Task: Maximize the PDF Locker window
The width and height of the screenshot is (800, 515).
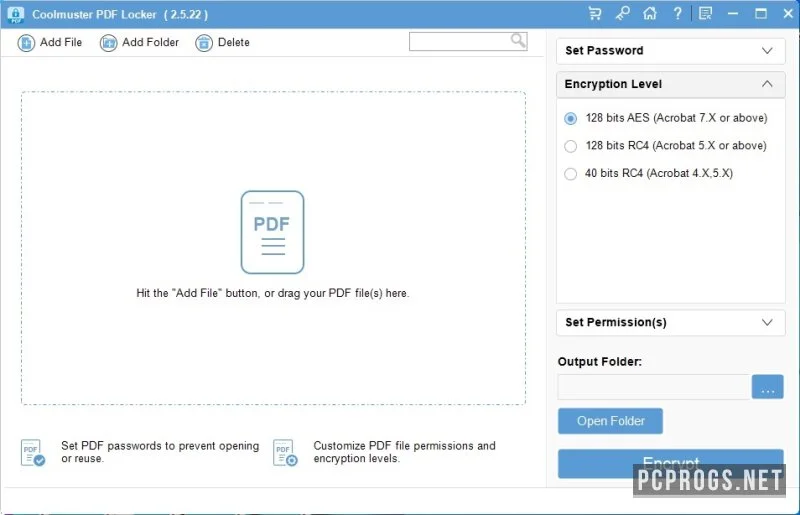Action: (x=761, y=14)
